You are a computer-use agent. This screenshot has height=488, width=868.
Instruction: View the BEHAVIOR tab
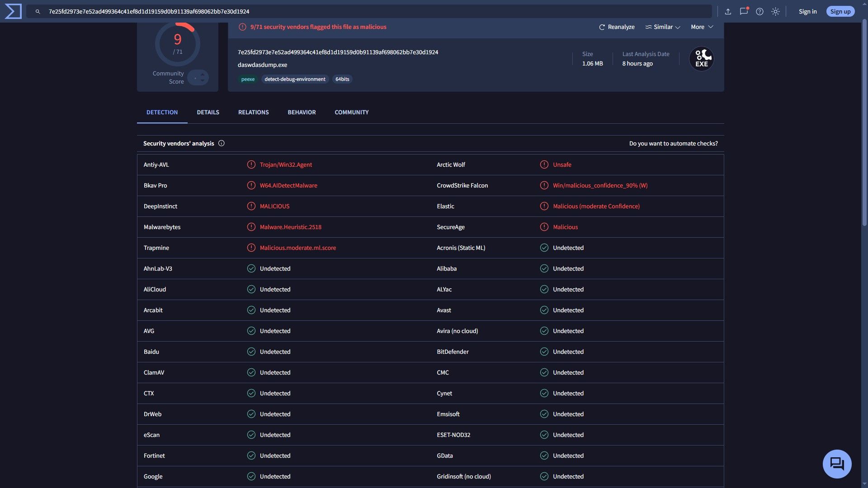click(302, 112)
